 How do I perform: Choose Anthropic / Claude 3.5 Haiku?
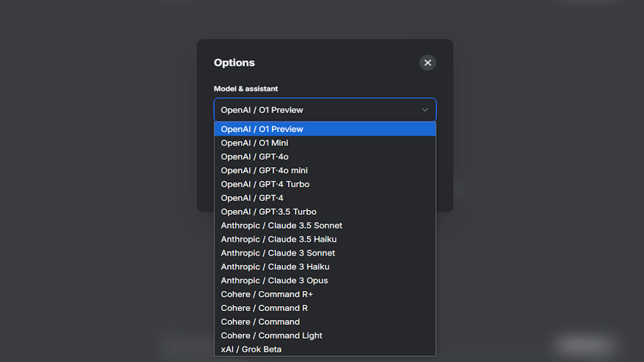click(325, 239)
